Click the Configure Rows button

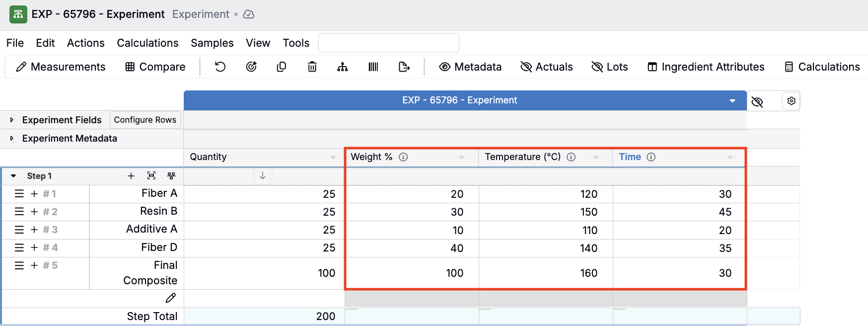(145, 120)
